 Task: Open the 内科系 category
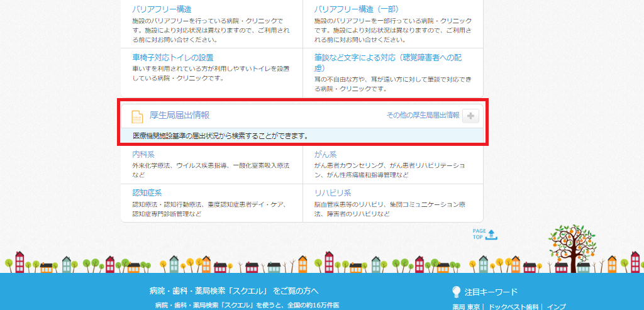[x=143, y=154]
